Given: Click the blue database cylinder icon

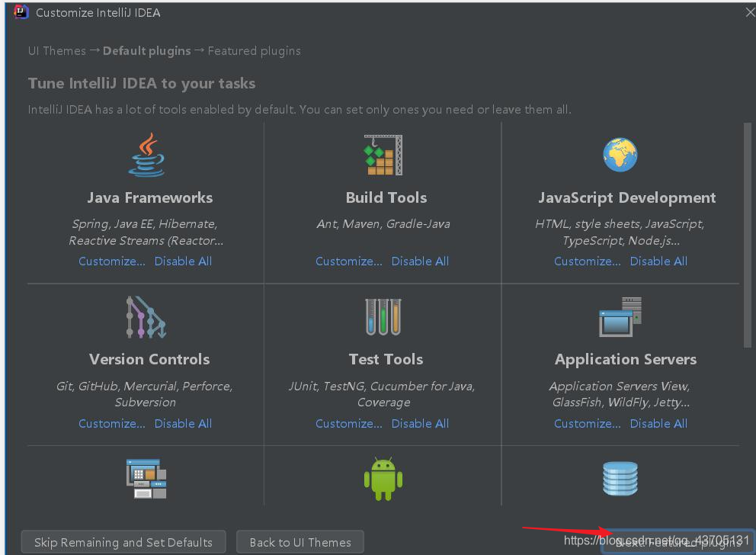Looking at the screenshot, I should click(x=620, y=479).
